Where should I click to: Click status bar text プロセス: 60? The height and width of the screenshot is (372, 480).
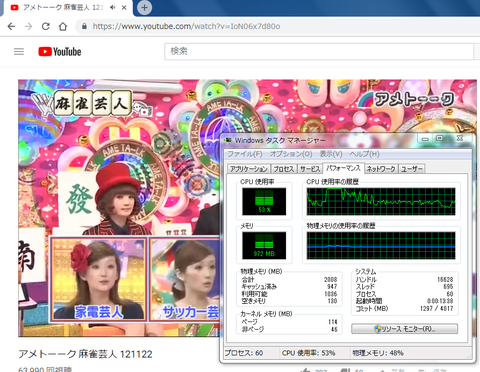pyautogui.click(x=244, y=353)
